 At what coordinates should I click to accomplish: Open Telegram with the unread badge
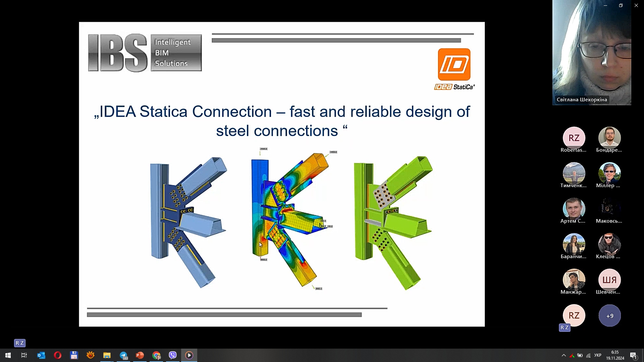pyautogui.click(x=124, y=355)
